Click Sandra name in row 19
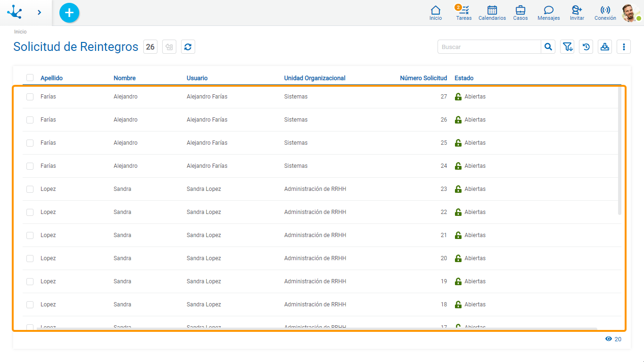Viewport: 644px width, 362px height. tap(123, 281)
